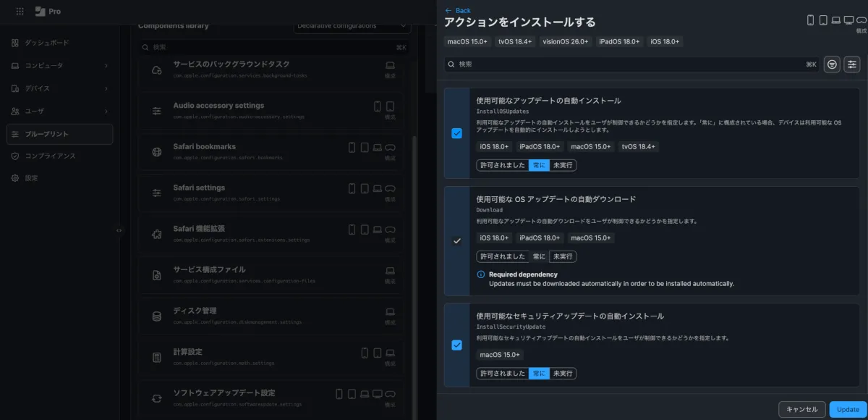Image resolution: width=868 pixels, height=420 pixels.
Task: Set InstallSecurityUpdate to 未実行
Action: (563, 374)
